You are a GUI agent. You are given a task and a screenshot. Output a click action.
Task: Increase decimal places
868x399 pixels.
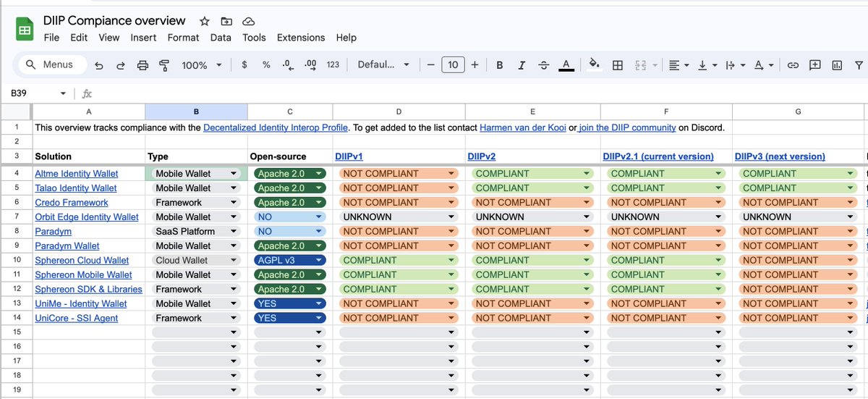(310, 65)
